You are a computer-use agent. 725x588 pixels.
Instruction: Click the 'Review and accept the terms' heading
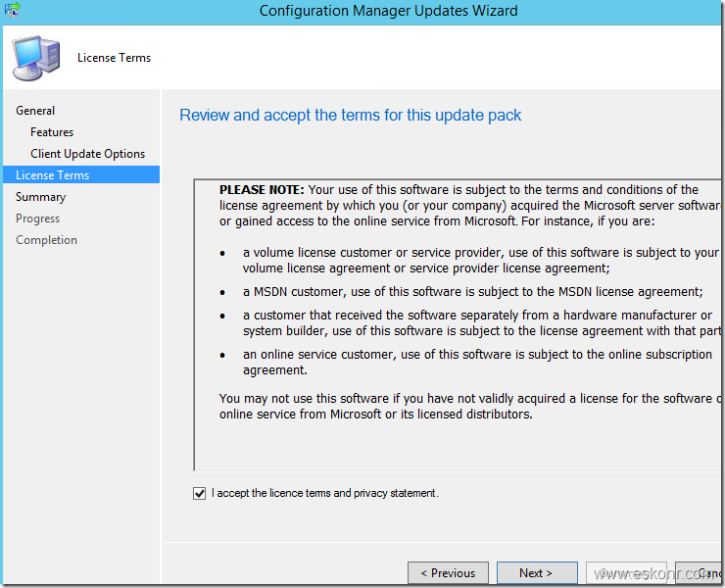pyautogui.click(x=350, y=116)
